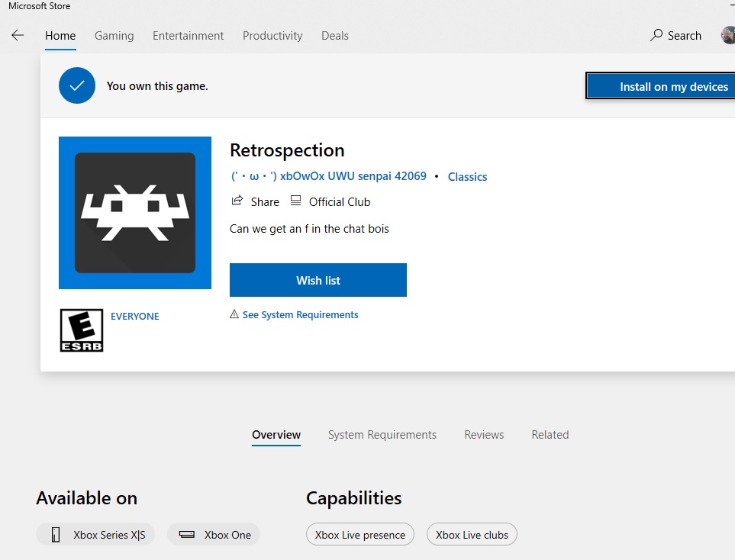Click the search magnifier icon

click(x=656, y=35)
